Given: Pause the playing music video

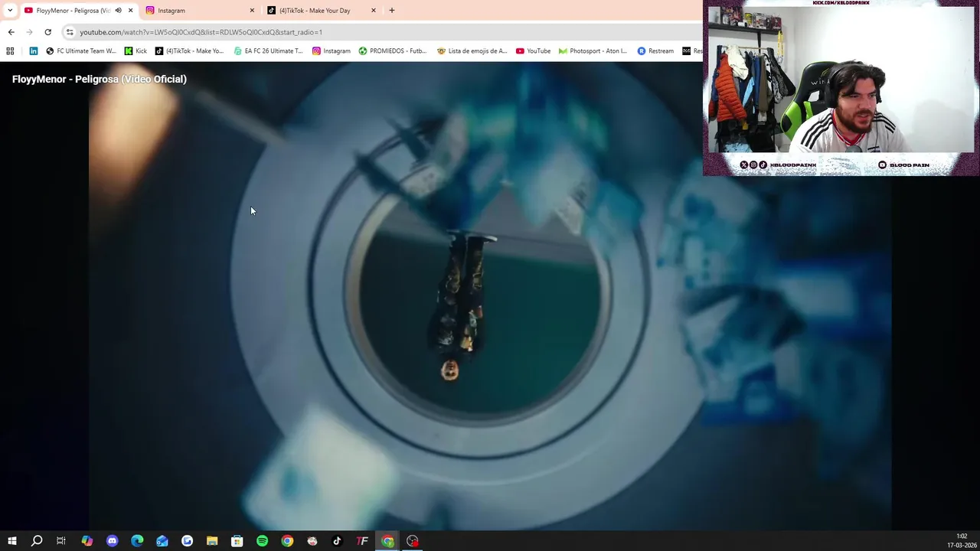Looking at the screenshot, I should 490,295.
